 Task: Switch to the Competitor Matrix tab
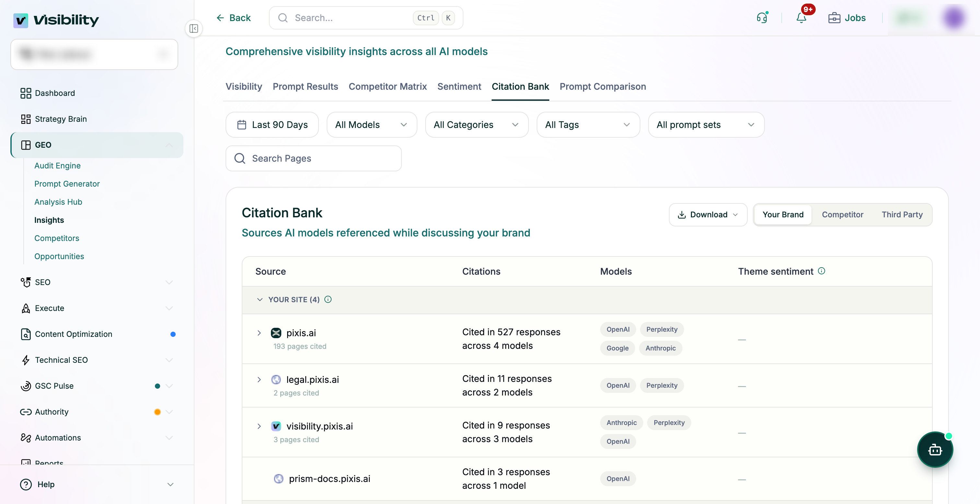tap(387, 87)
